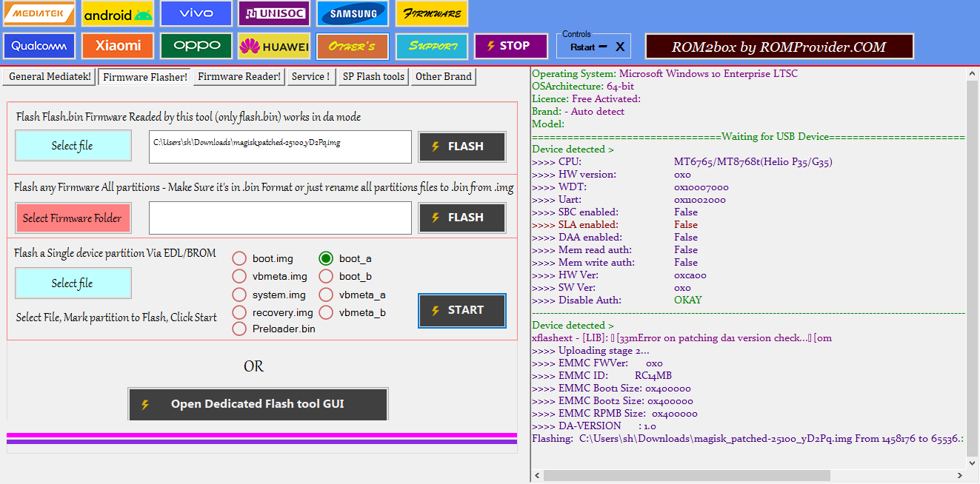Switch to SP Flash tools tab

pyautogui.click(x=373, y=77)
